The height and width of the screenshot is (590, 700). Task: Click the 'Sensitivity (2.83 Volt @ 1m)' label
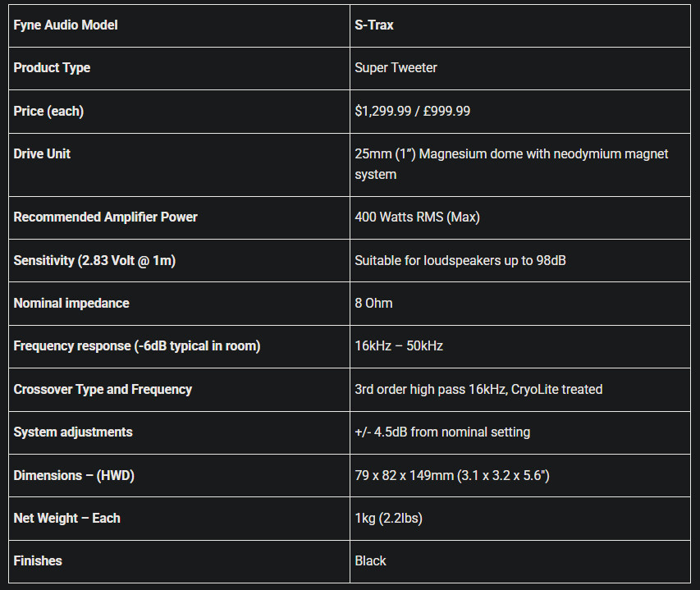pos(94,261)
